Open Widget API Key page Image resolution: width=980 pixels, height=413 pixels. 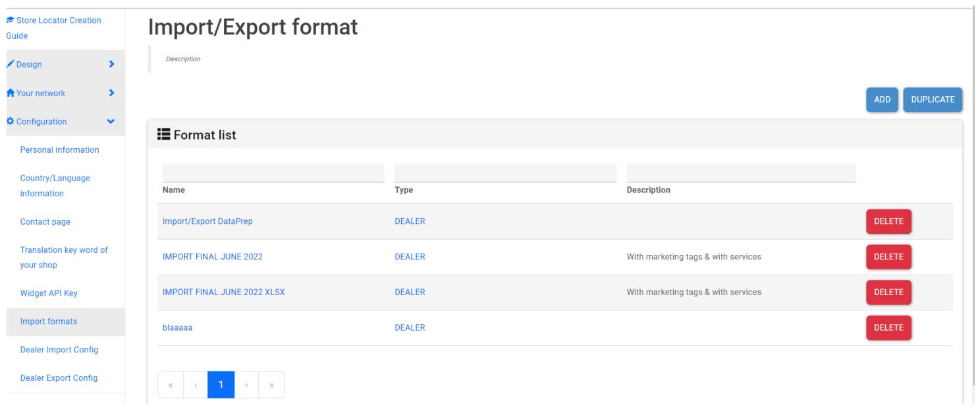(49, 293)
